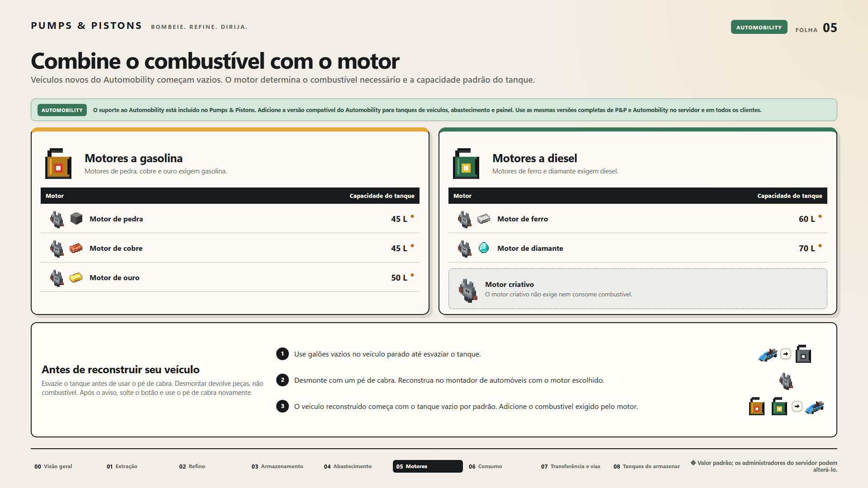Click the gold ingot icon beside Motor de ouro
Screen dimensions: 868x488
click(x=76, y=277)
